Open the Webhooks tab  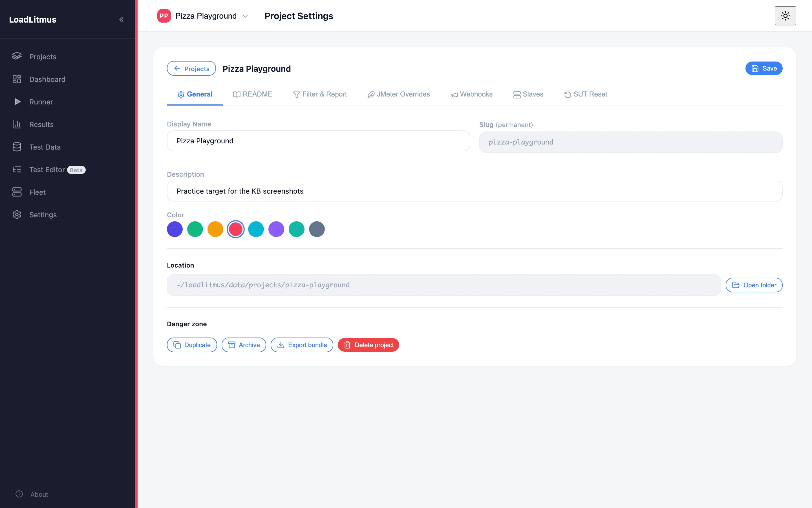471,95
